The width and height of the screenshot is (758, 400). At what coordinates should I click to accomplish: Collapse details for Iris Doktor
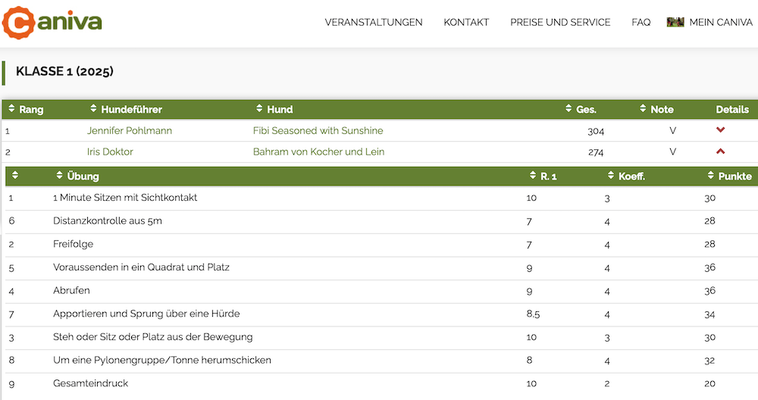(x=720, y=151)
